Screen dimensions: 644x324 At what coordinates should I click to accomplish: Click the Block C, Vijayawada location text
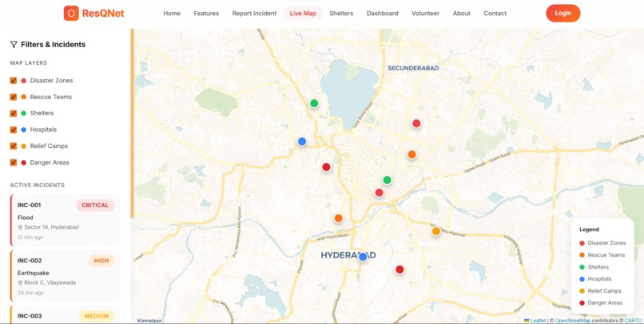coord(50,283)
